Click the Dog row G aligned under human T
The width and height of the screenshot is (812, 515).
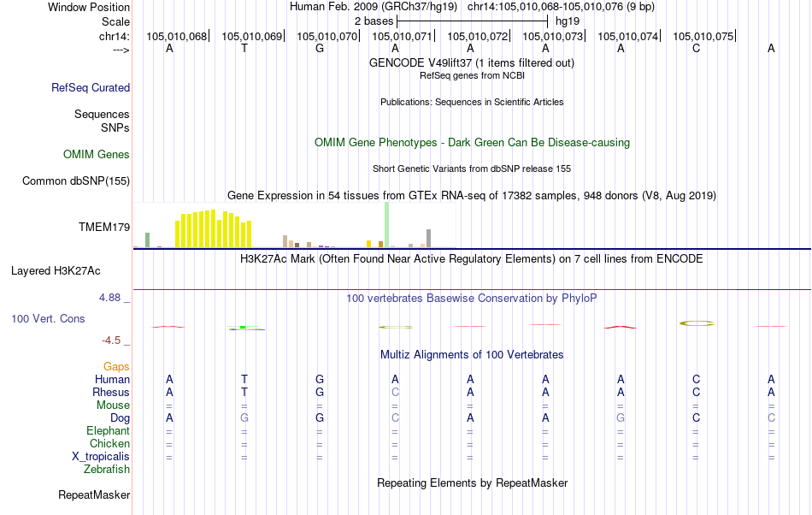tap(244, 417)
